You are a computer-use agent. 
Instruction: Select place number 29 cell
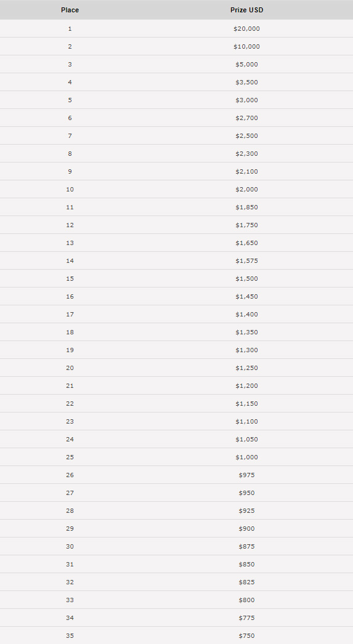tap(70, 529)
